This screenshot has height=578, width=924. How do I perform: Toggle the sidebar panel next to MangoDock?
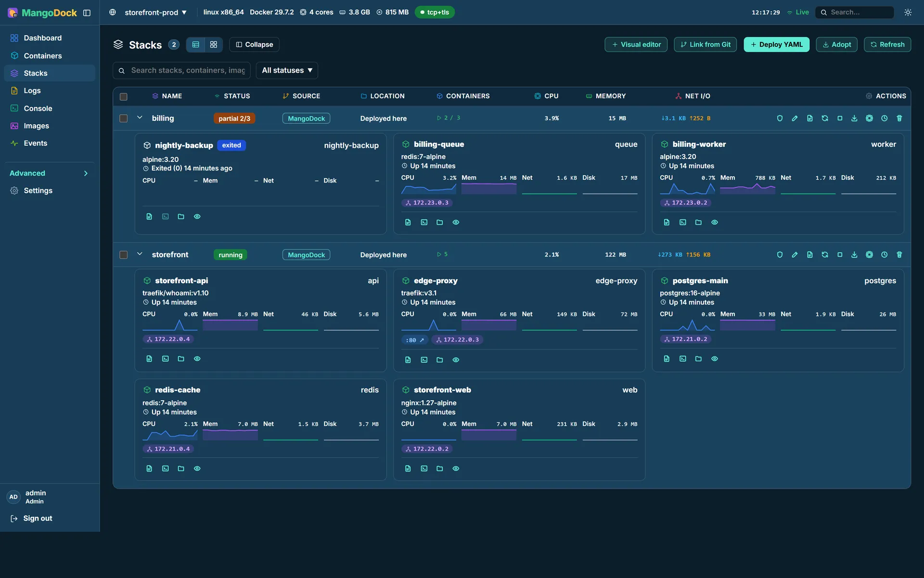87,13
